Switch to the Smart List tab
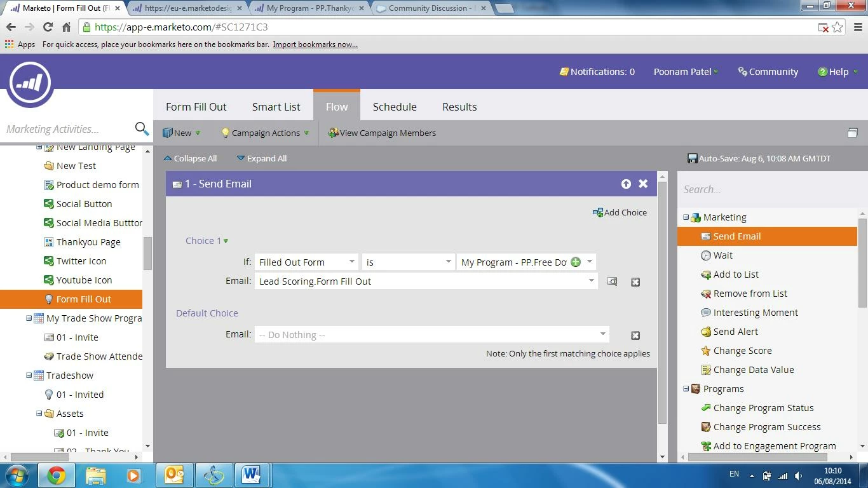Image resolution: width=868 pixels, height=488 pixels. [276, 107]
